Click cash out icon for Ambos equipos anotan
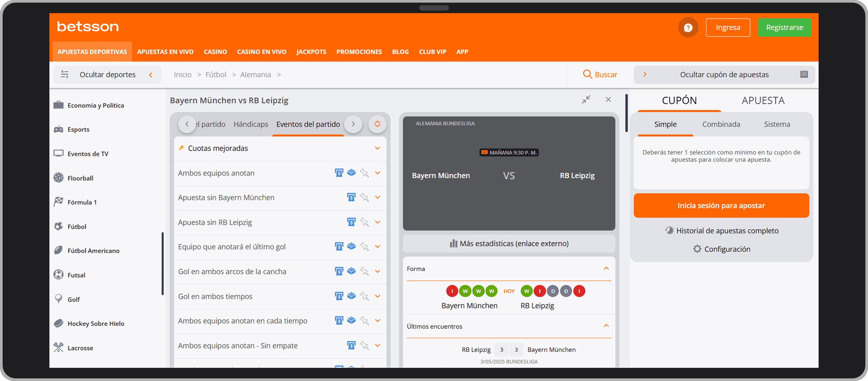The height and width of the screenshot is (381, 868). [x=339, y=173]
